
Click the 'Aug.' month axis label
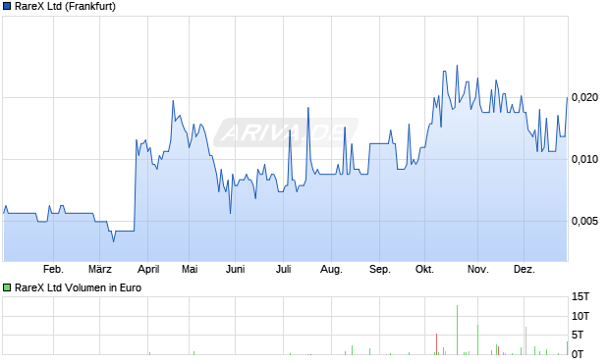tap(331, 270)
